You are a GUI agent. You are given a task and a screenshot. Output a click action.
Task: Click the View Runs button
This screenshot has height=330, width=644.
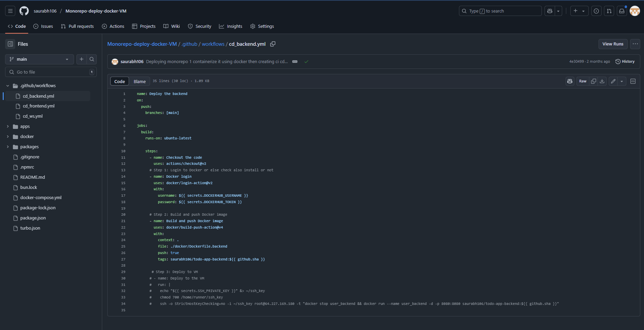tap(613, 44)
